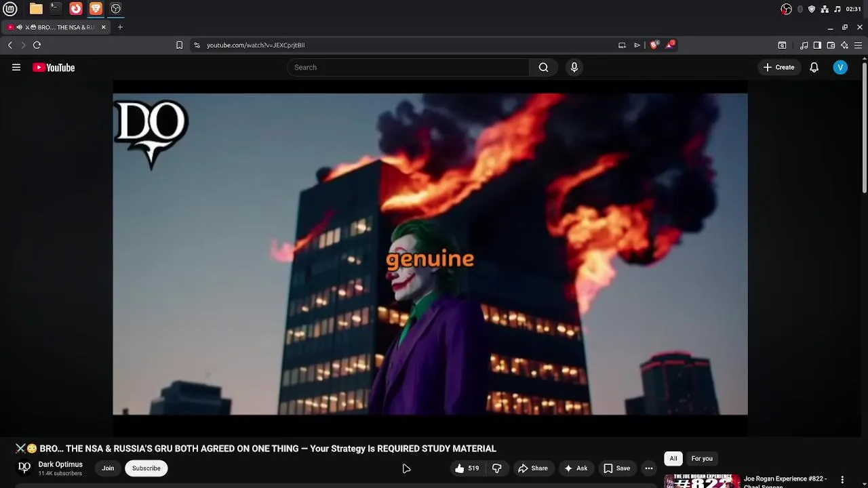The width and height of the screenshot is (868, 488).
Task: Subscribe to Dark Optimus
Action: pos(146,468)
